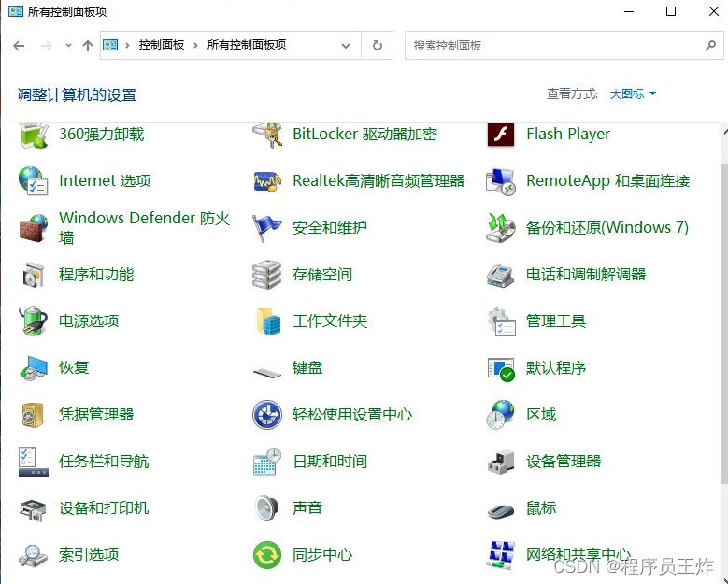728x584 pixels.
Task: Open the 设备管理器 text link
Action: tap(564, 462)
